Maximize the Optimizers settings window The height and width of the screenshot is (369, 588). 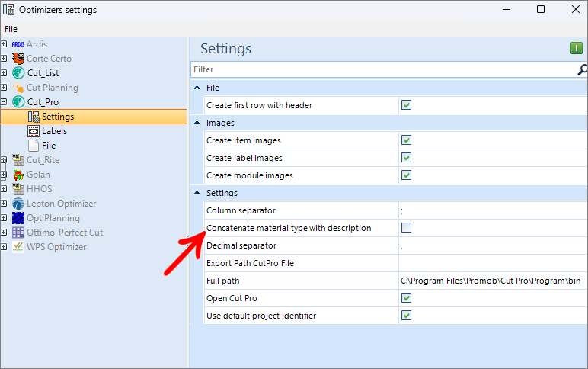click(x=541, y=9)
